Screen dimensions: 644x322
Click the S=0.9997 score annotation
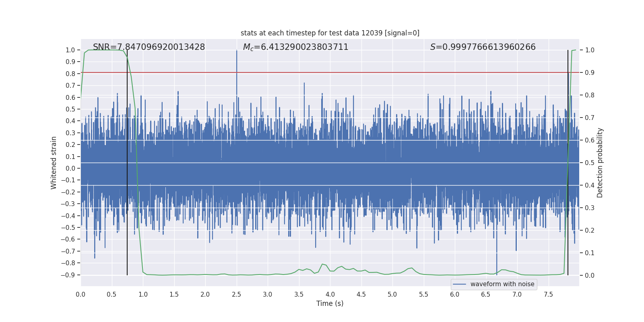(483, 47)
